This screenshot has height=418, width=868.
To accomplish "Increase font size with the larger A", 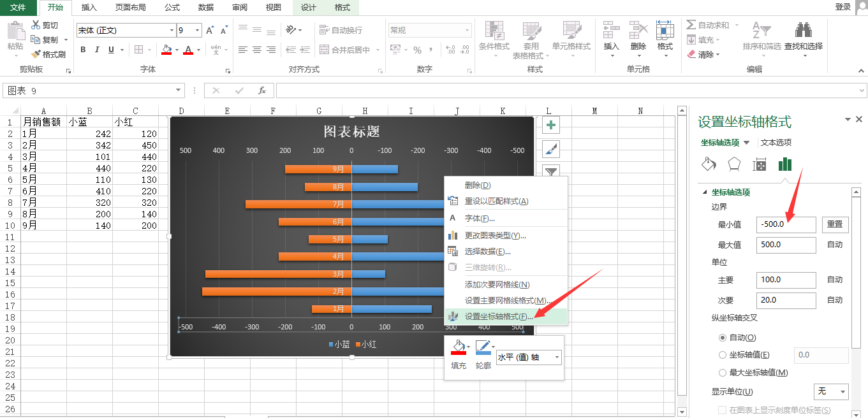I will [x=210, y=30].
